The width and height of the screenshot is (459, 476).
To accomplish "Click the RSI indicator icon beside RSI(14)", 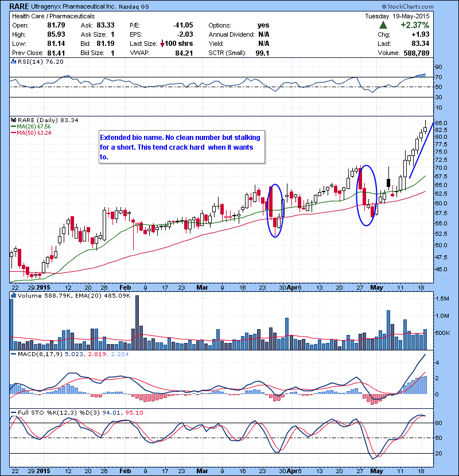I will (14, 61).
